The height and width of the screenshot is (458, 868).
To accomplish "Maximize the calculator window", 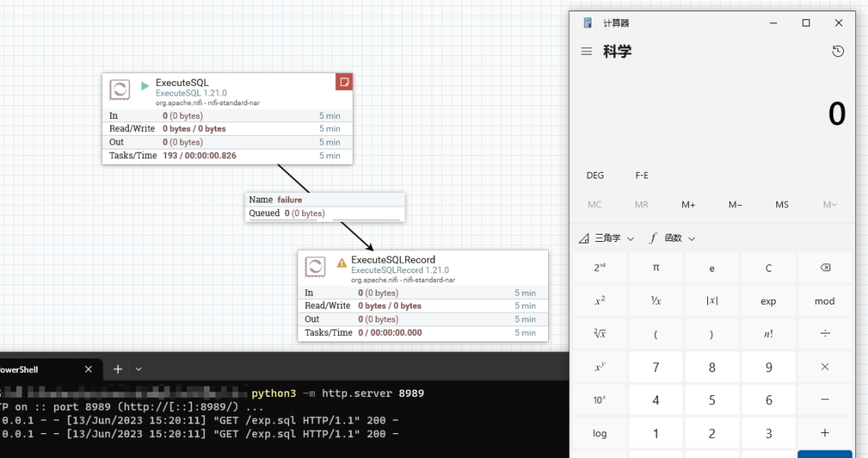I will click(x=806, y=22).
